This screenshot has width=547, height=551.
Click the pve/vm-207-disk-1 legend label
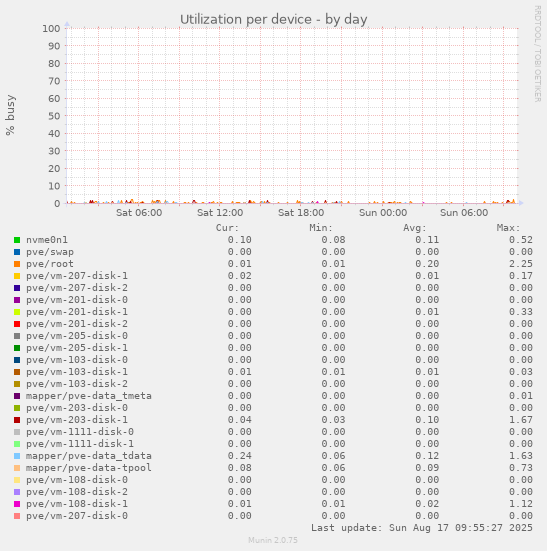tap(77, 276)
